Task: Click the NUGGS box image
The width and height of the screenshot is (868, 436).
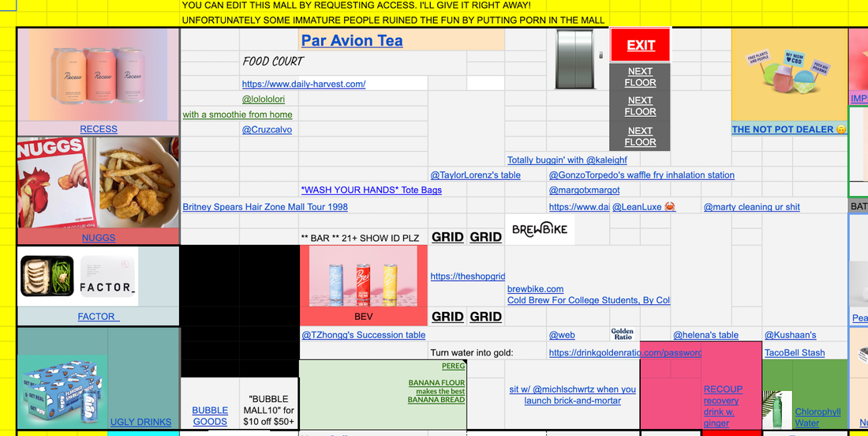Action: point(57,182)
